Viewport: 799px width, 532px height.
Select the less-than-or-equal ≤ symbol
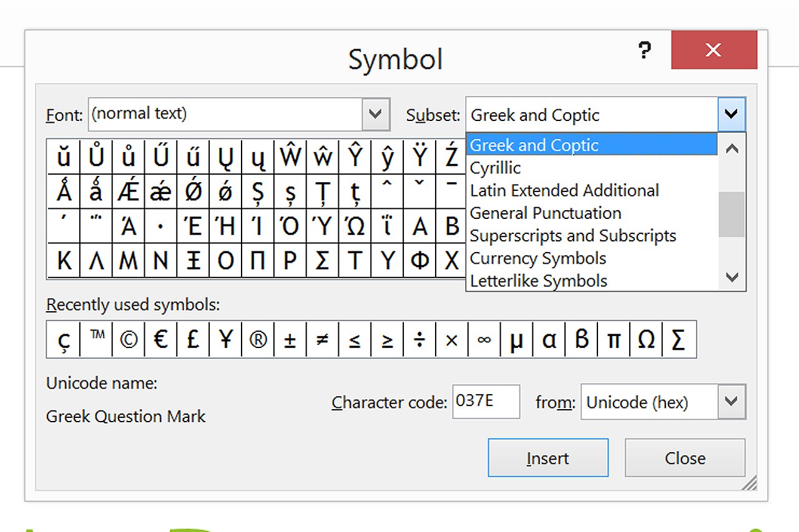click(355, 339)
